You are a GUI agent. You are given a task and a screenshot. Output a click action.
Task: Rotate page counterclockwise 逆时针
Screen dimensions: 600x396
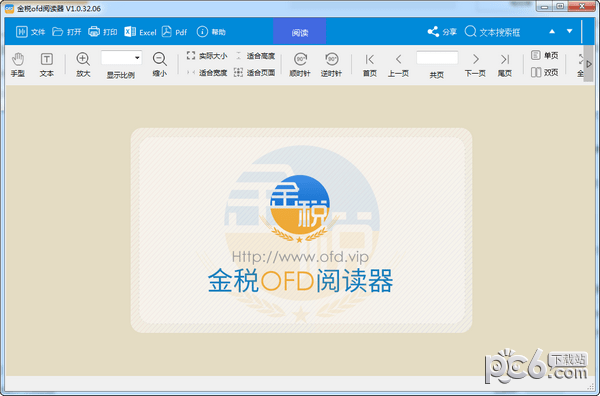[x=331, y=65]
